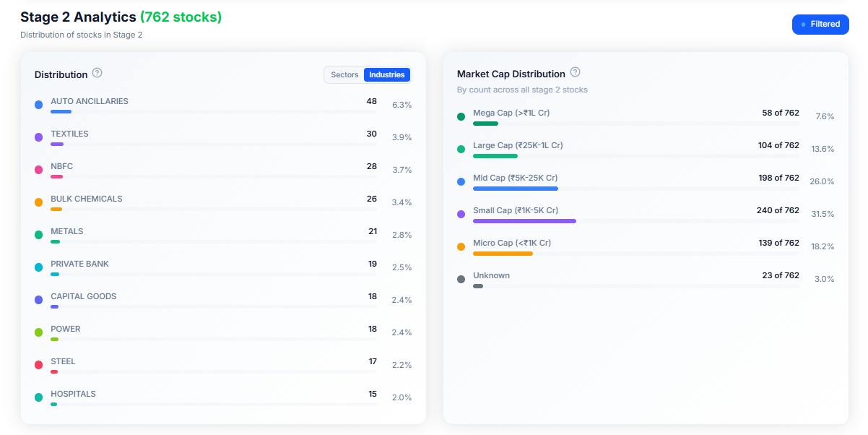Click the 198 of 762 count
868x435 pixels.
point(778,178)
